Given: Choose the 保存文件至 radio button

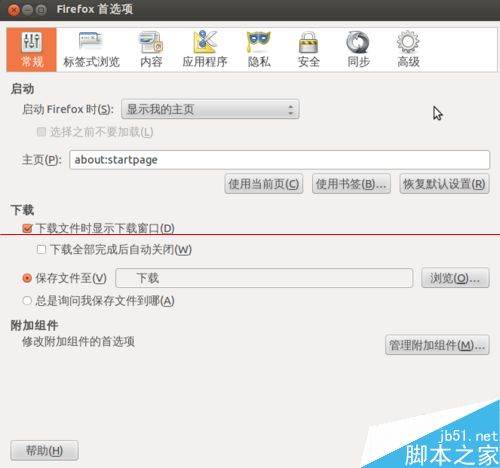Looking at the screenshot, I should (27, 278).
